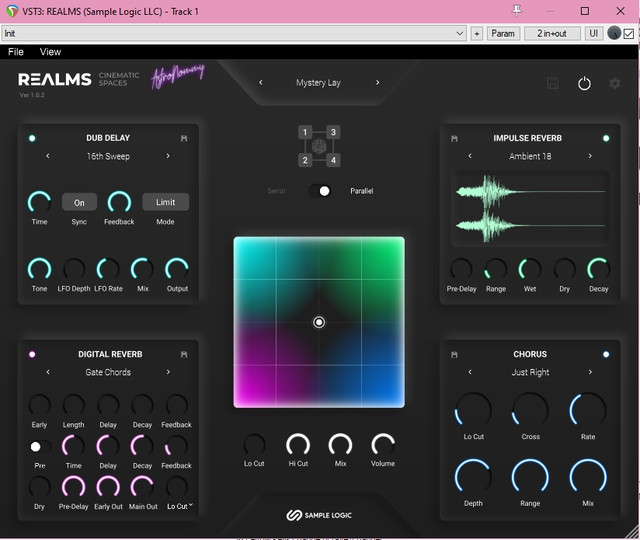Click the Chorus Mix knob
The height and width of the screenshot is (540, 640).
tap(588, 476)
